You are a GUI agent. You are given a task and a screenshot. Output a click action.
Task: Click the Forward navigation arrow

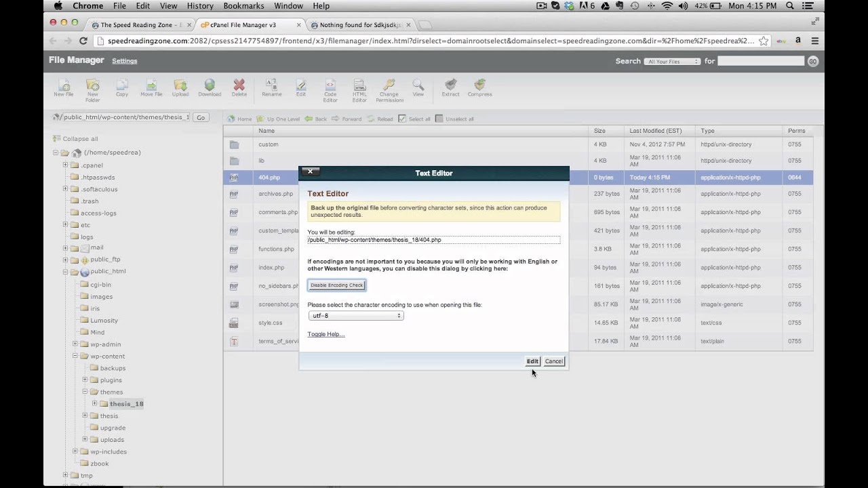[347, 119]
